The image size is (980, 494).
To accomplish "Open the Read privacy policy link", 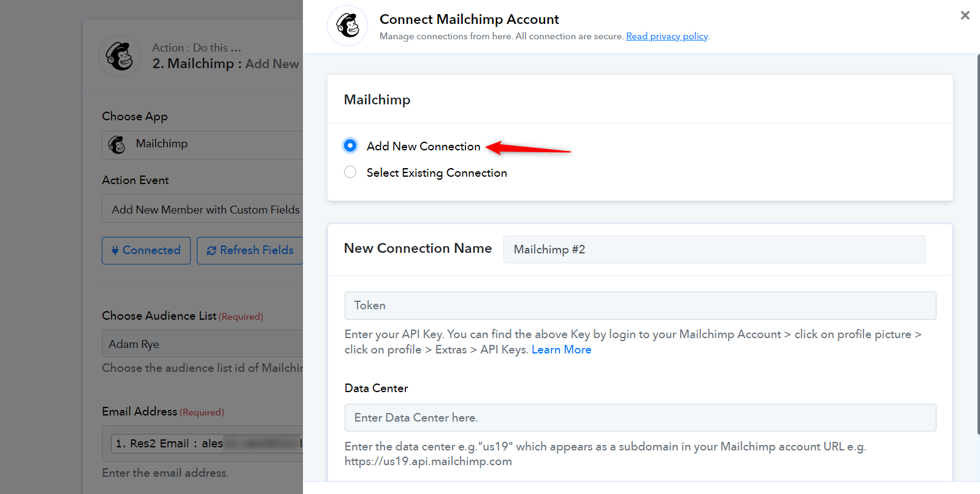I will pos(667,36).
